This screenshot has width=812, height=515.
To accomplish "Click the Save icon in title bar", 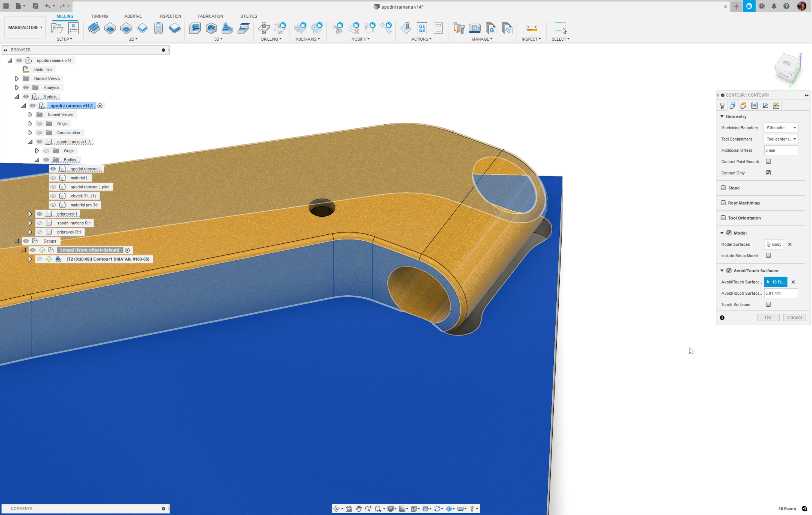I will 35,6.
